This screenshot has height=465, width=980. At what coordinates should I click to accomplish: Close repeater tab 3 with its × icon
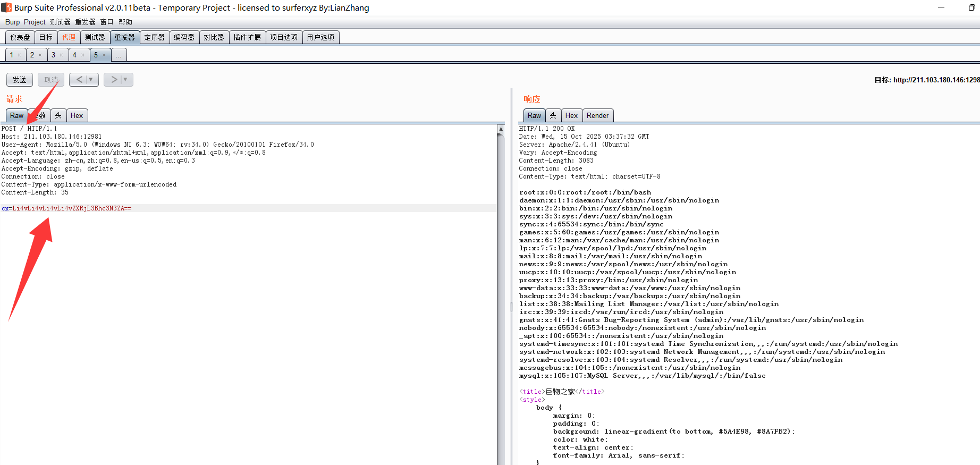pyautogui.click(x=61, y=55)
